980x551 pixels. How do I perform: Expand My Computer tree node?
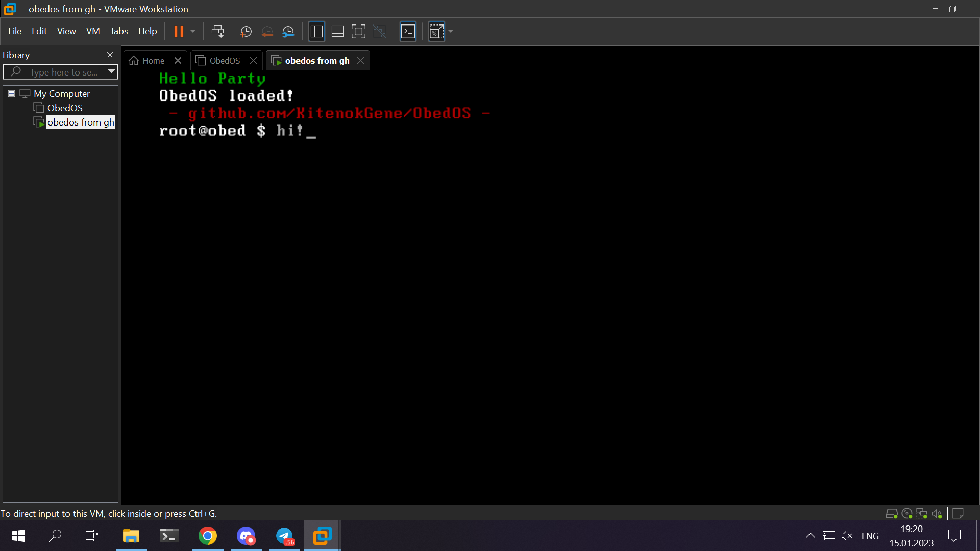[11, 93]
